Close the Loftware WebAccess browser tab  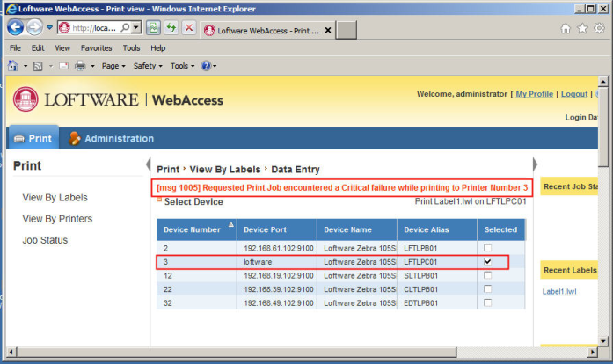point(328,30)
